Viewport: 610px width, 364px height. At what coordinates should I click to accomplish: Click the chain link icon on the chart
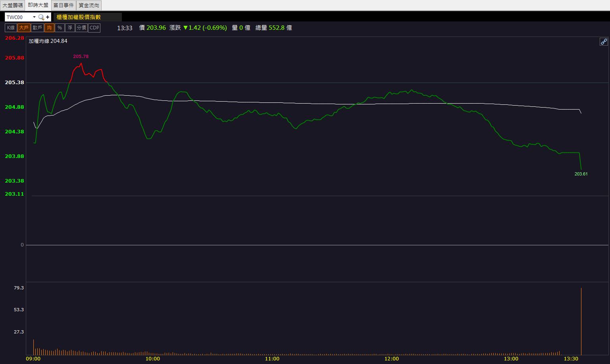[604, 42]
